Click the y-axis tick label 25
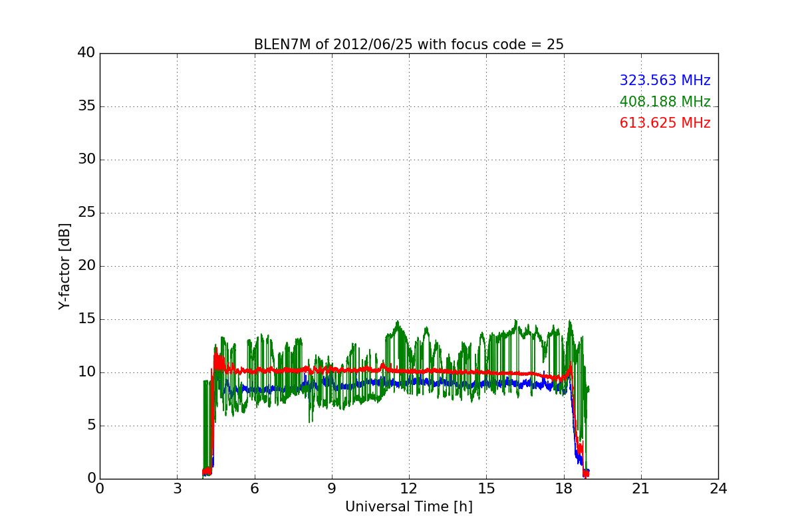 click(86, 213)
